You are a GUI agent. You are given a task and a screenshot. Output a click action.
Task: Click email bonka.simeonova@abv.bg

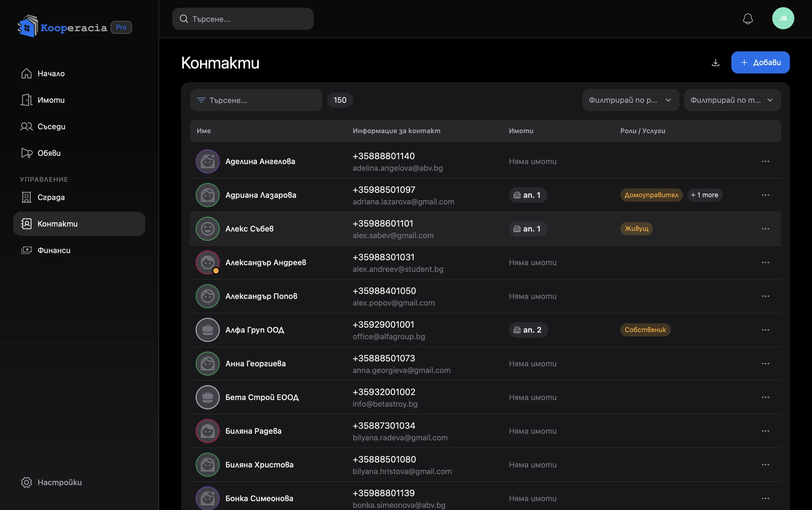[399, 505]
